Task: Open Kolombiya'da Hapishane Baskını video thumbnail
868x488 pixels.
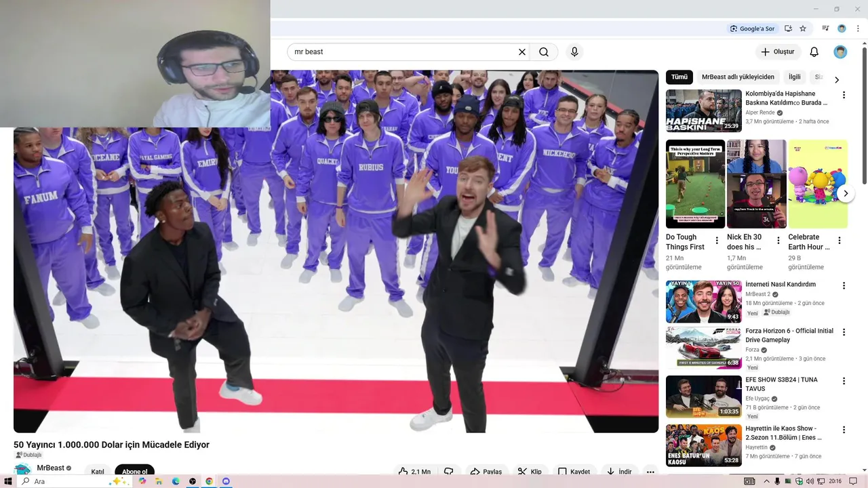Action: 703,110
